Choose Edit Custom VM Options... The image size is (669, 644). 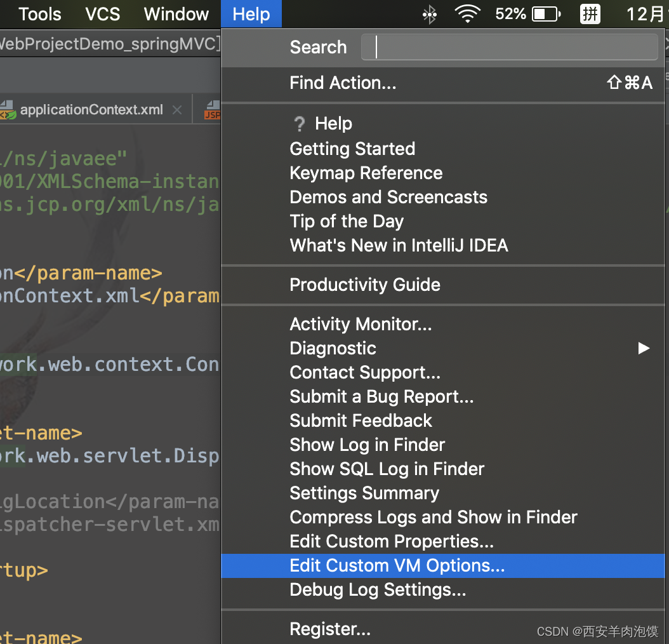[443, 565]
